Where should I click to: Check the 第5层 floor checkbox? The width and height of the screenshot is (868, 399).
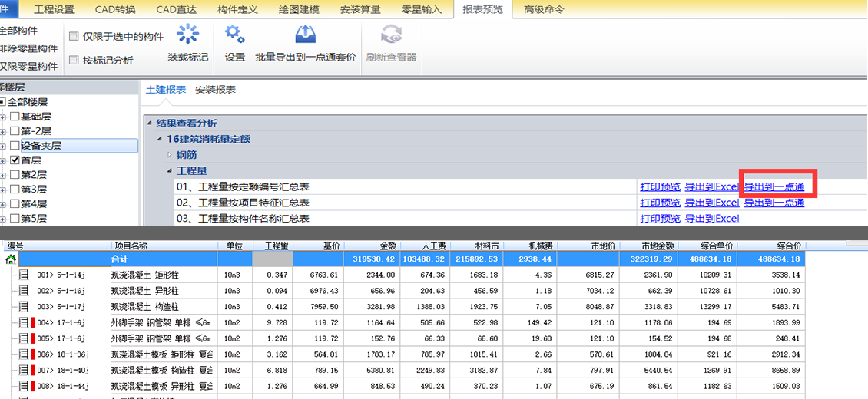pyautogui.click(x=15, y=218)
